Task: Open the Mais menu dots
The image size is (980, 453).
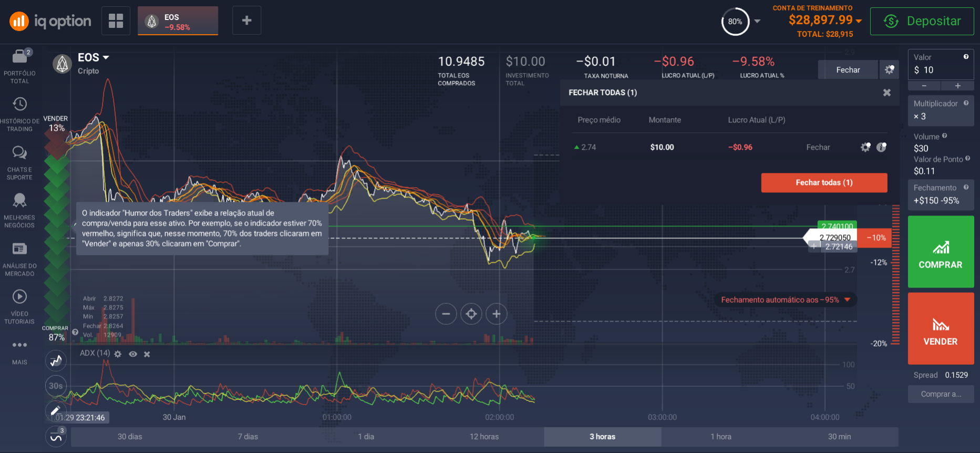Action: pos(19,345)
